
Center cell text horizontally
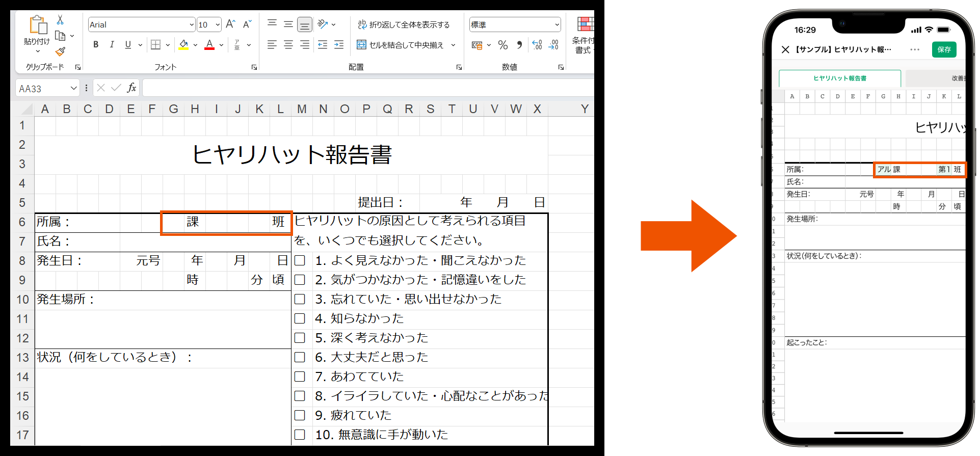pos(288,45)
